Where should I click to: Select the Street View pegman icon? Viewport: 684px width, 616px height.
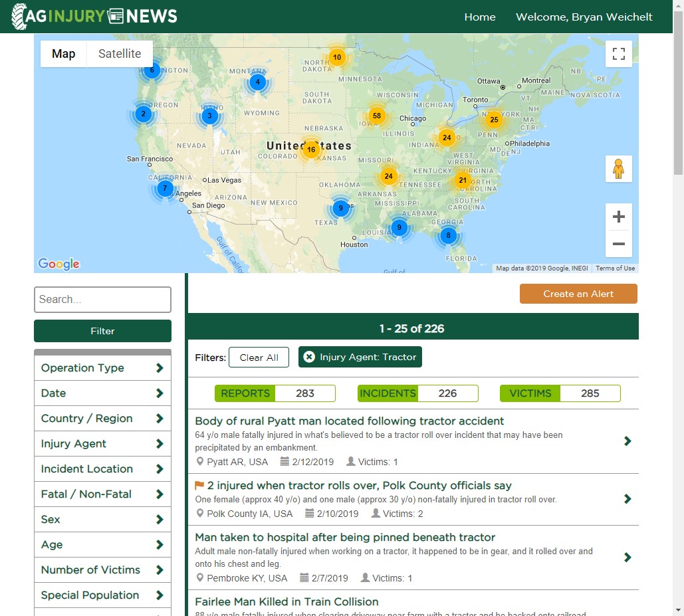point(619,169)
